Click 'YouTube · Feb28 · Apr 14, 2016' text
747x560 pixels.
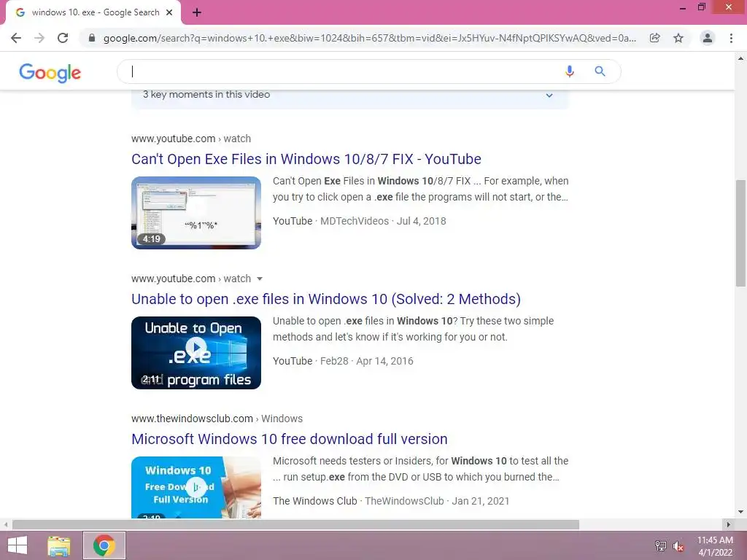tap(343, 361)
